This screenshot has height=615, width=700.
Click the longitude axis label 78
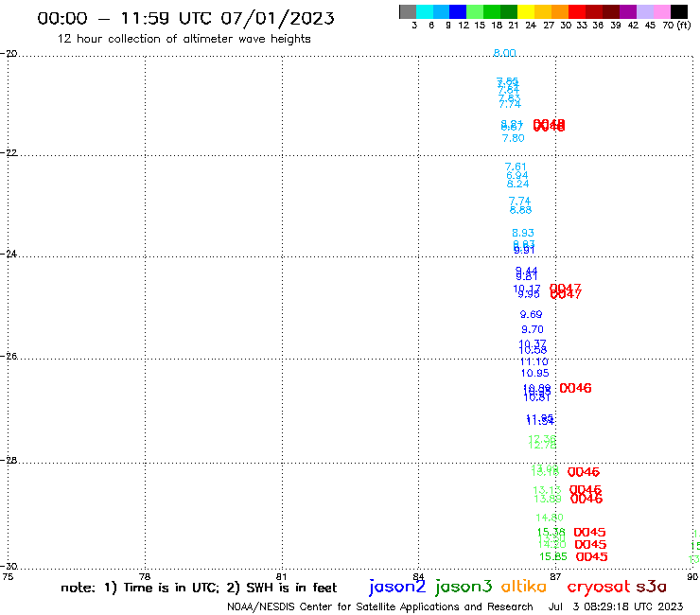pos(145,576)
